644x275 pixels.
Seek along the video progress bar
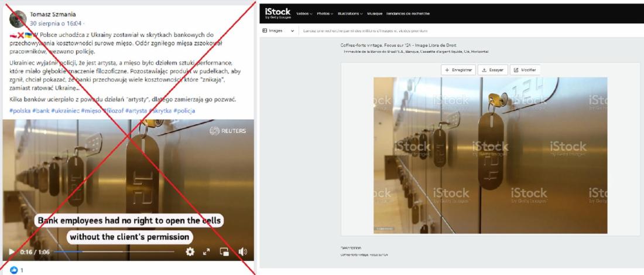114,252
